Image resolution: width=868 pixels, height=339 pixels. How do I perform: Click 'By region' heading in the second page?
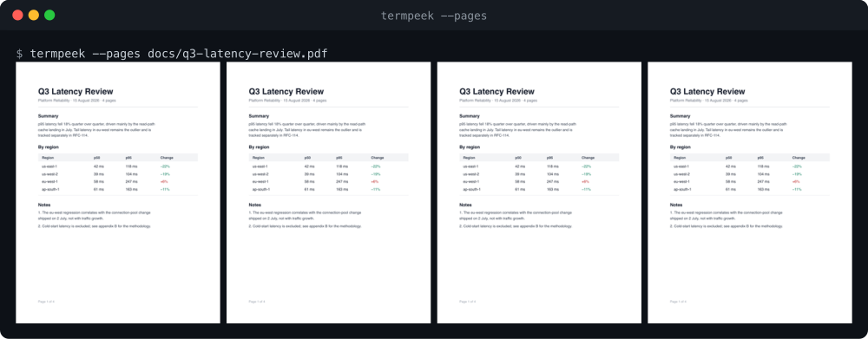tap(259, 147)
